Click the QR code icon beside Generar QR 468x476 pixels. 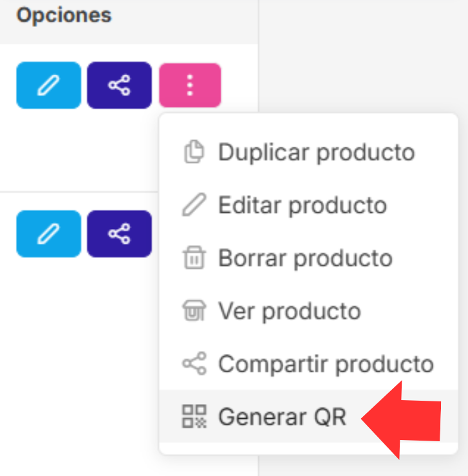194,416
